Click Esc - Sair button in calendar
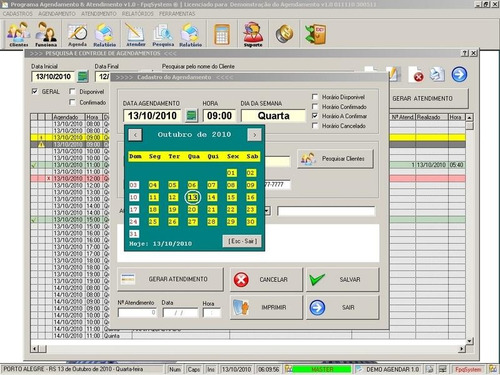 pos(242,241)
